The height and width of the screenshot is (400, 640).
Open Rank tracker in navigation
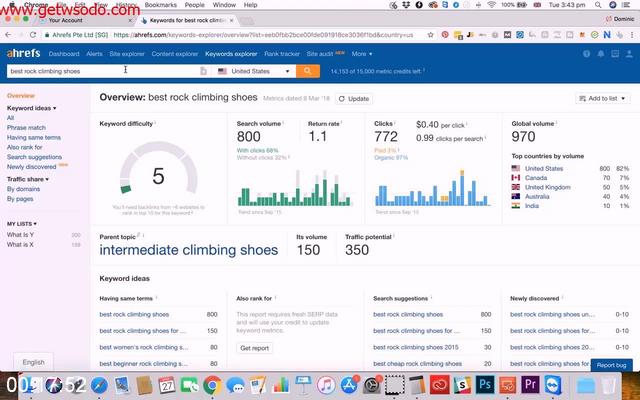[x=282, y=53]
